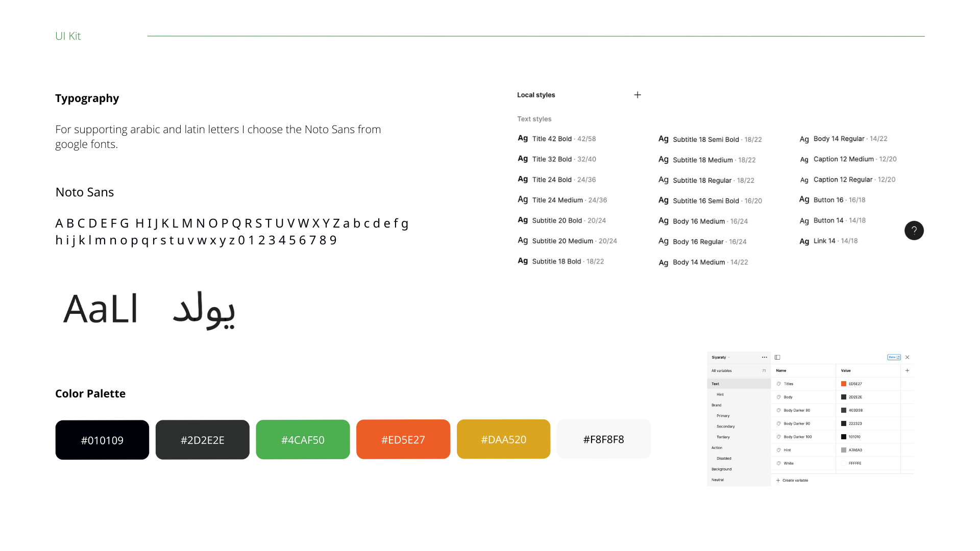The height and width of the screenshot is (551, 980).
Task: Select All variables in the sidebar
Action: [x=722, y=370]
